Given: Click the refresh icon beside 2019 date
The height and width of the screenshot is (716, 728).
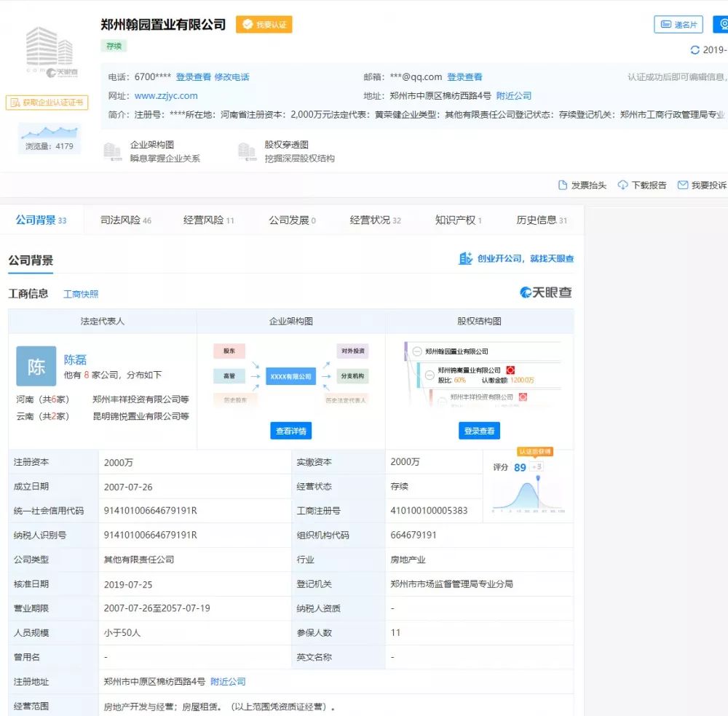Looking at the screenshot, I should pos(695,50).
